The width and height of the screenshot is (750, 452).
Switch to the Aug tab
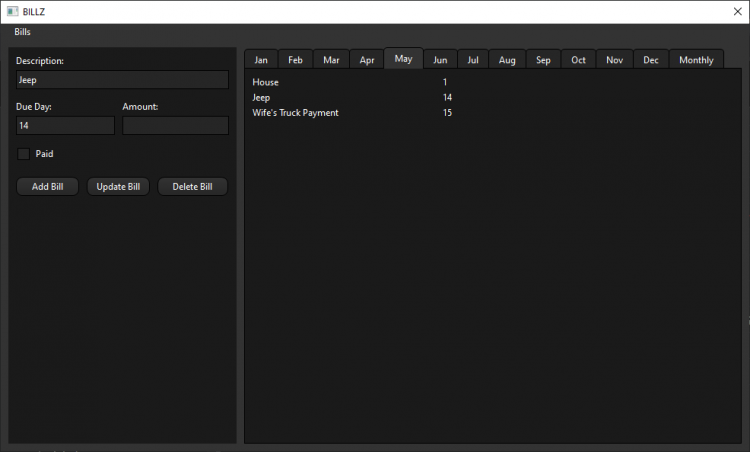point(507,60)
